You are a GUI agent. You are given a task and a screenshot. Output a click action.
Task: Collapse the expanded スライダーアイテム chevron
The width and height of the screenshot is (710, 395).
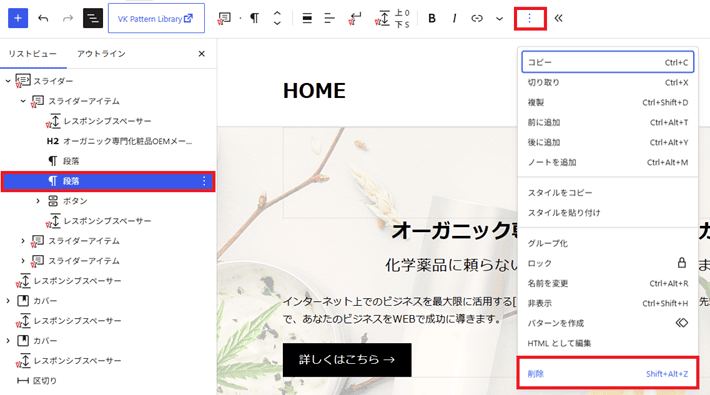(x=23, y=101)
